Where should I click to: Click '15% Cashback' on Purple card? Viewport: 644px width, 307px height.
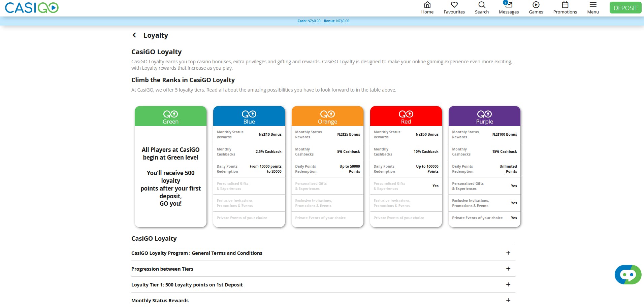(505, 151)
